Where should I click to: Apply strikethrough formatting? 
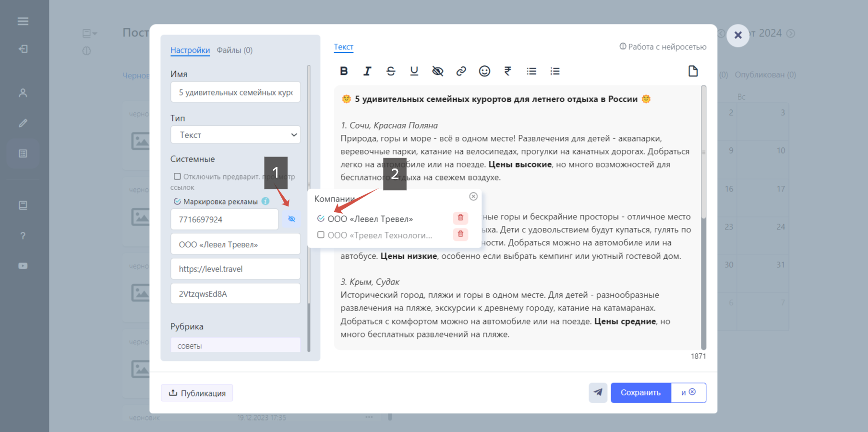(391, 71)
